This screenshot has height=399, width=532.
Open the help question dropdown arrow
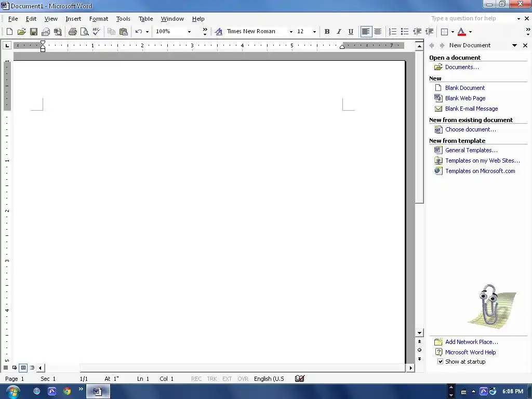518,19
